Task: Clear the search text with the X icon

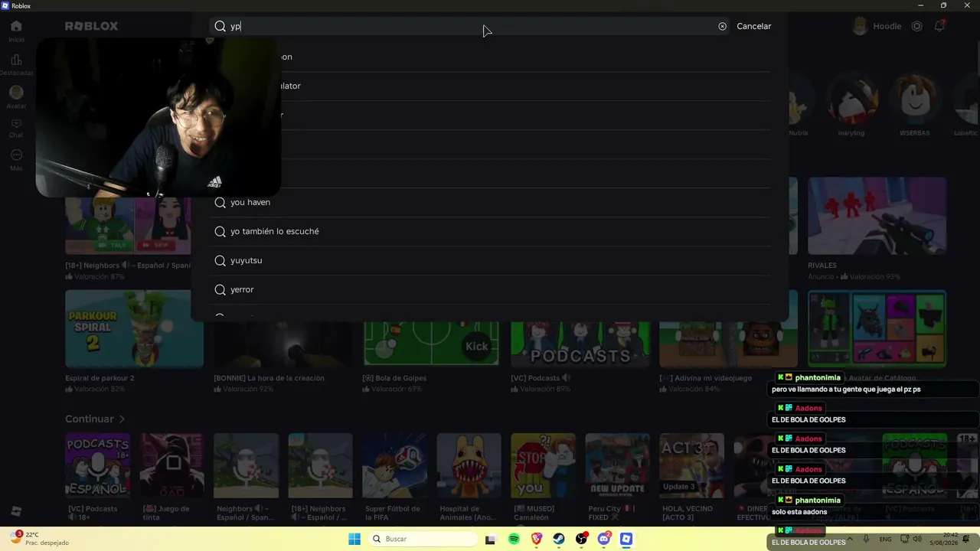Action: click(x=722, y=26)
